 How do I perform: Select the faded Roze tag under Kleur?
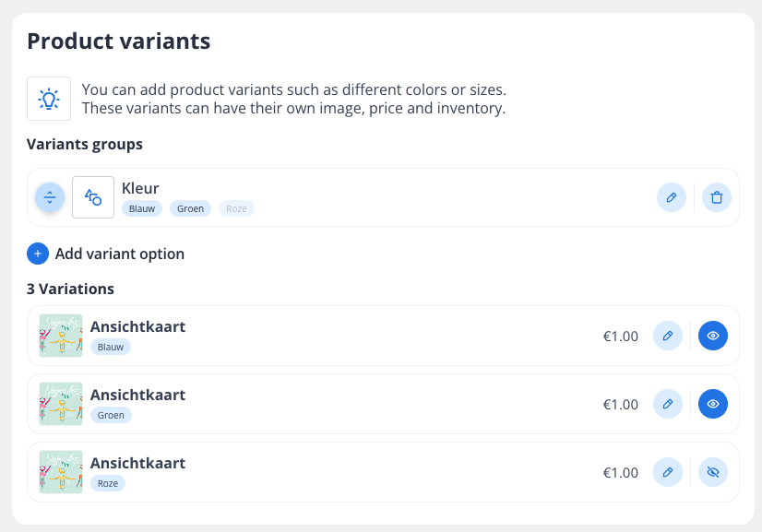236,208
